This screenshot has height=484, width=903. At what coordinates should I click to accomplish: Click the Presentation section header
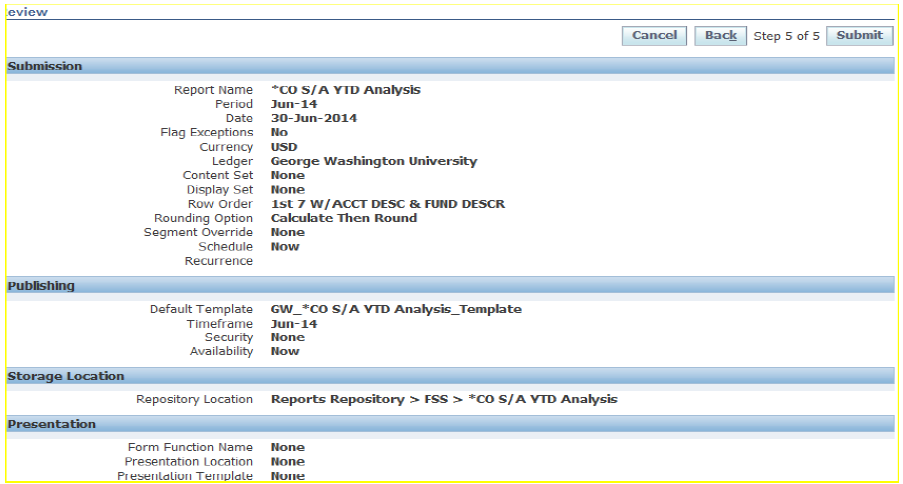(x=450, y=424)
